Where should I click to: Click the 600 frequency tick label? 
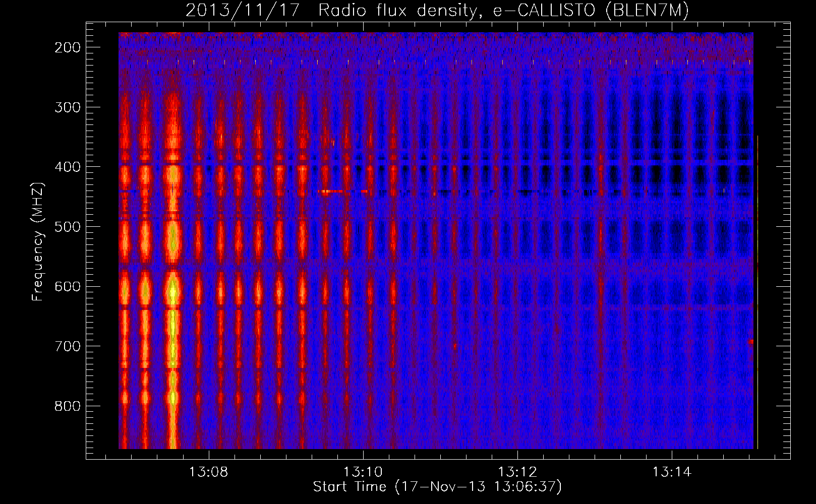click(x=67, y=286)
